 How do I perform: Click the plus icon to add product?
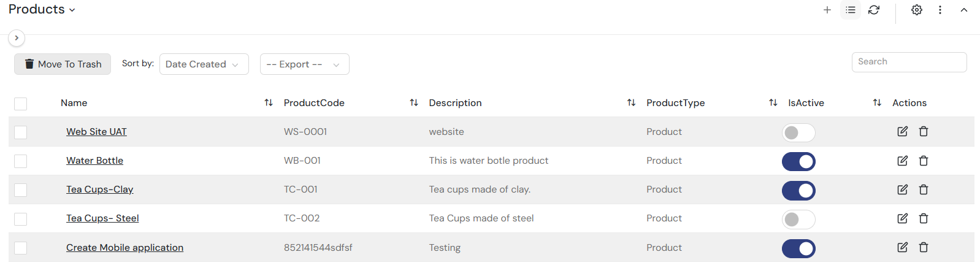(827, 10)
